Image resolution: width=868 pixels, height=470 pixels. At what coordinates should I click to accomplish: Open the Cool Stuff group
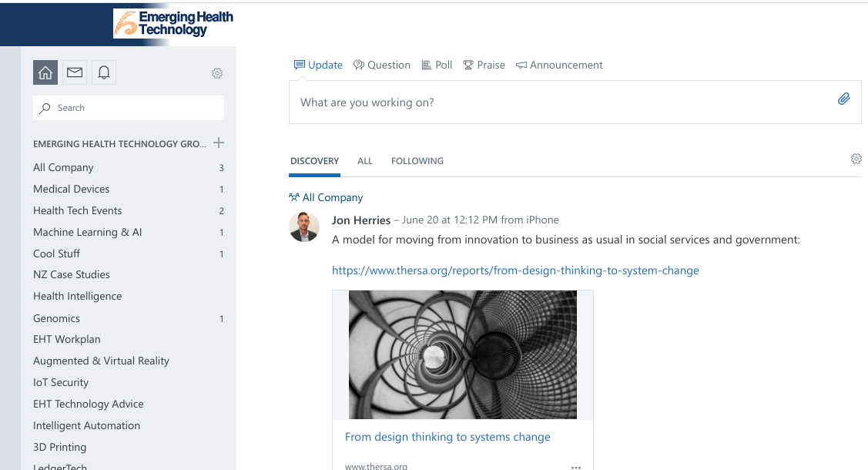(56, 253)
